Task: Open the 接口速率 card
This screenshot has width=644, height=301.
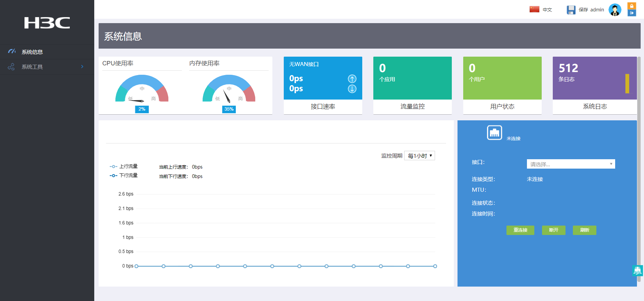Action: [323, 85]
